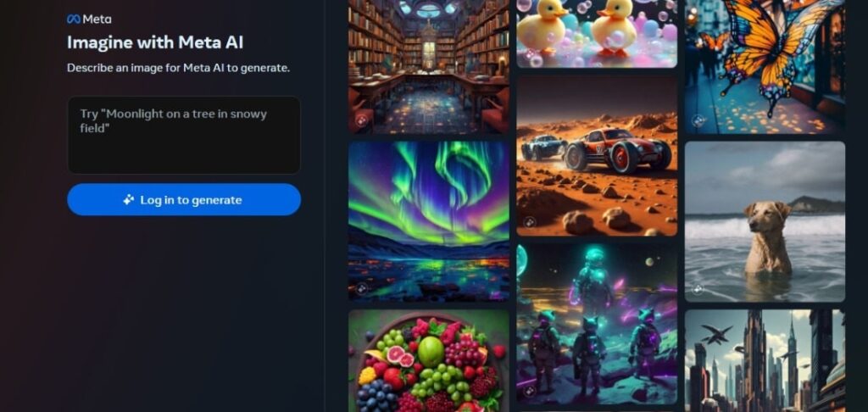Click the Meta logo

tap(89, 19)
